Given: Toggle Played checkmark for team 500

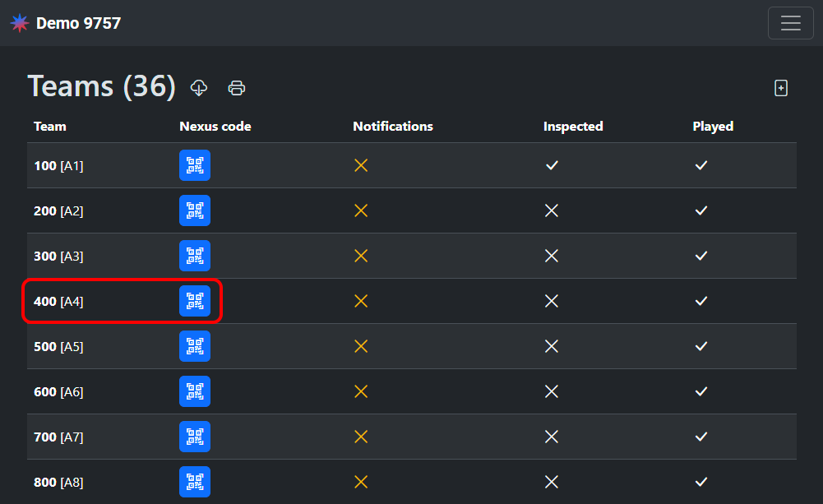Looking at the screenshot, I should click(701, 346).
